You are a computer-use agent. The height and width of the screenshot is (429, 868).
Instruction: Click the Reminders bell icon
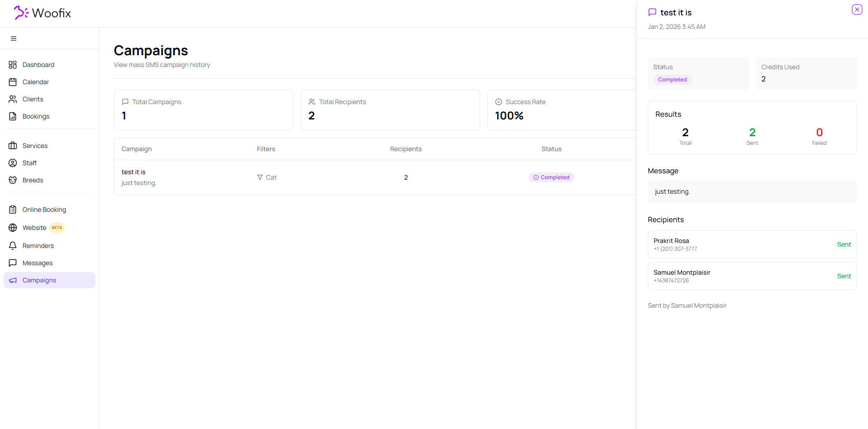coord(13,246)
